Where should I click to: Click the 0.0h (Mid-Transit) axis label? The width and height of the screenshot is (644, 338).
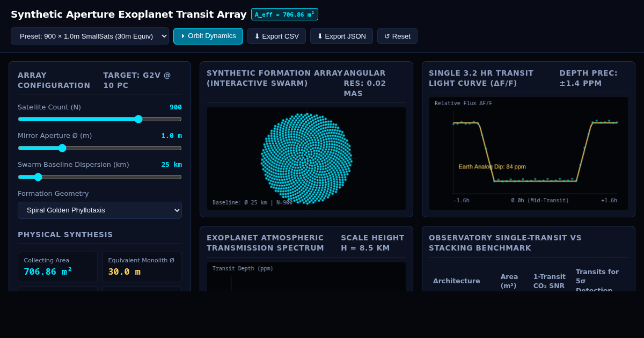(x=540, y=201)
